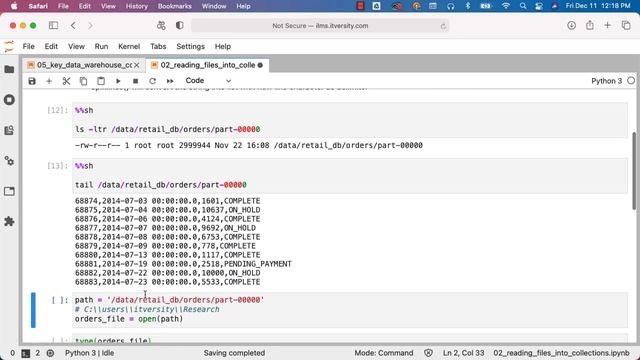The image size is (640, 360).
Task: Copy selected cells icon
Action: click(x=83, y=81)
